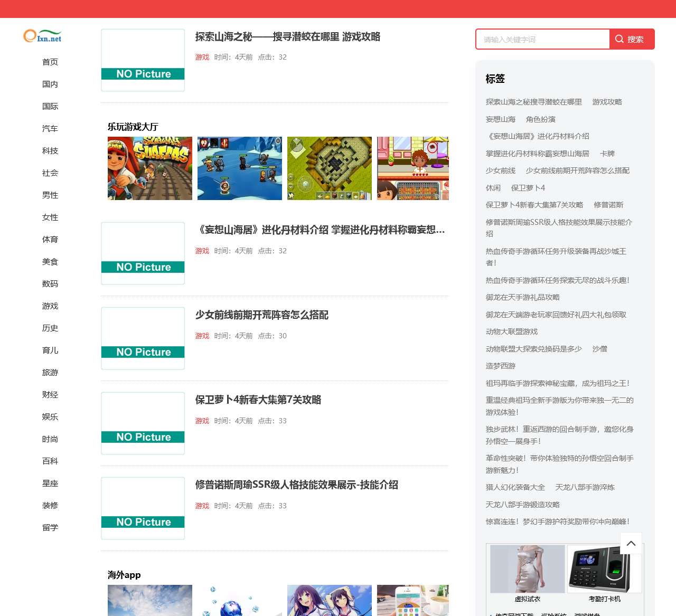Click the 游戏攻略 tag
This screenshot has height=616, width=676.
tap(607, 102)
